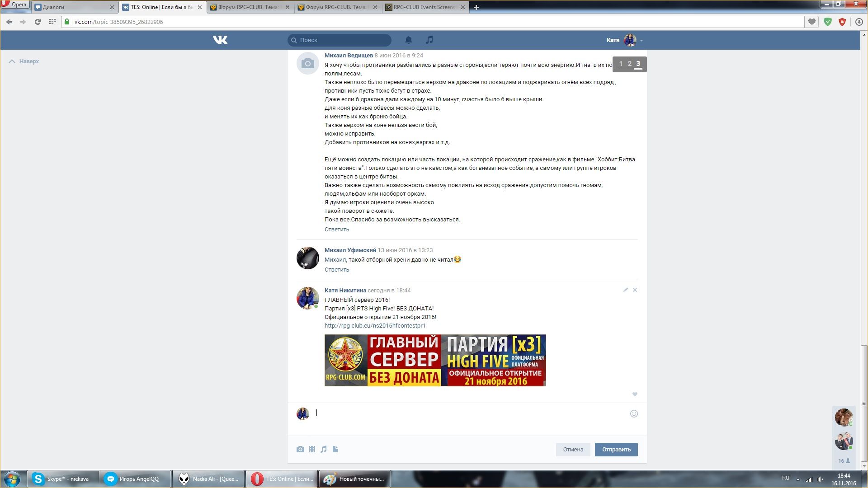Switch to second Форум RPG-CLUB tab
The height and width of the screenshot is (488, 868).
click(338, 7)
